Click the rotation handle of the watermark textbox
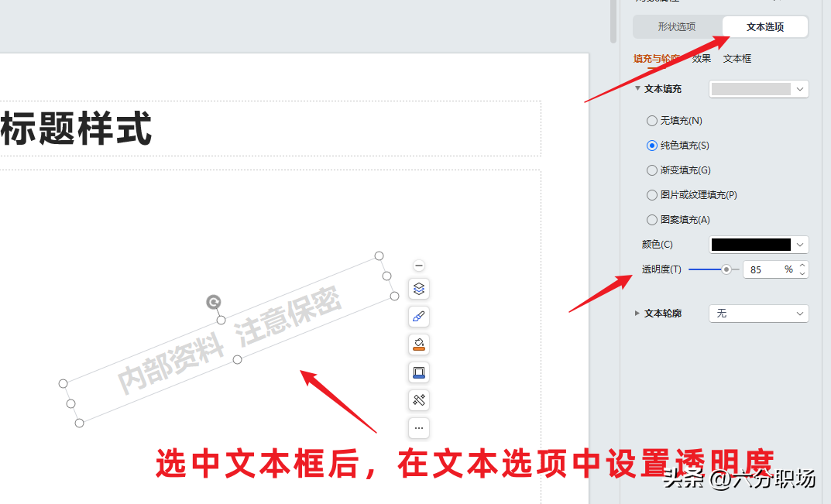Screen dimensions: 831x504 click(x=214, y=302)
